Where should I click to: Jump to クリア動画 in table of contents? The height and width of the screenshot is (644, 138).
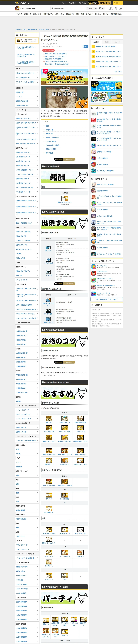click(x=49, y=153)
